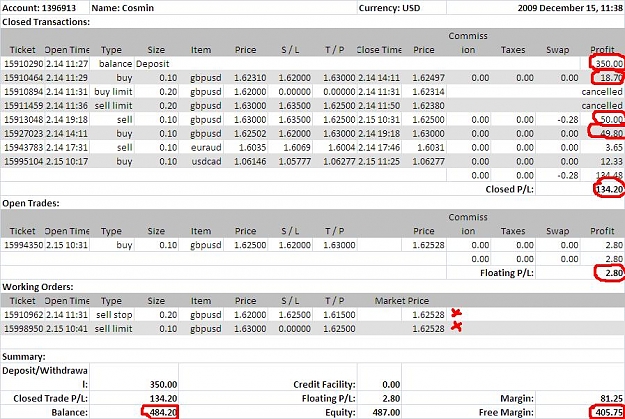
Task: Select ticket number 15910290
Action: 24,64
